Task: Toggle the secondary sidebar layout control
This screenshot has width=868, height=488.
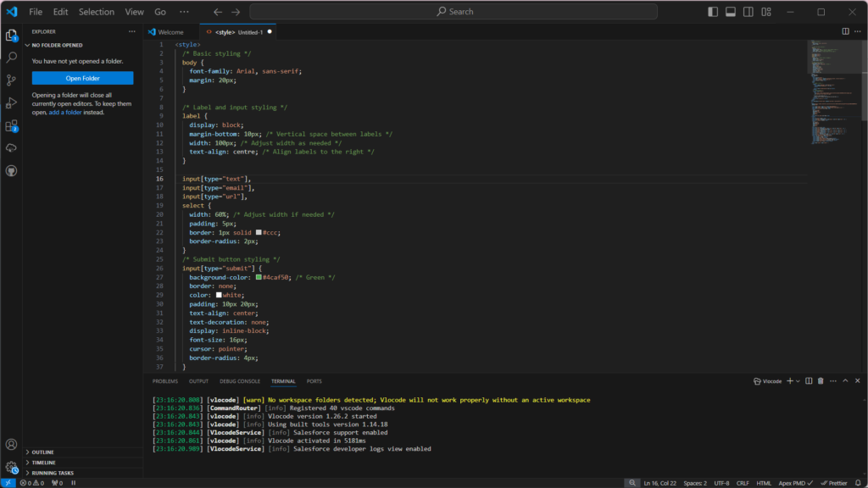Action: 747,11
